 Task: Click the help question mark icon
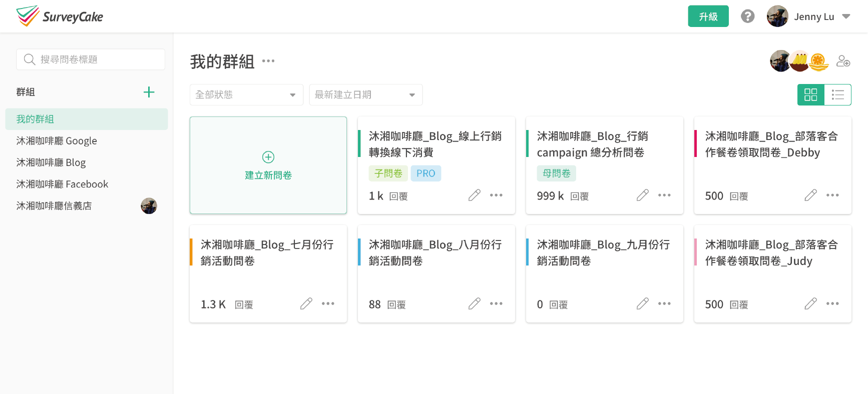pos(747,16)
